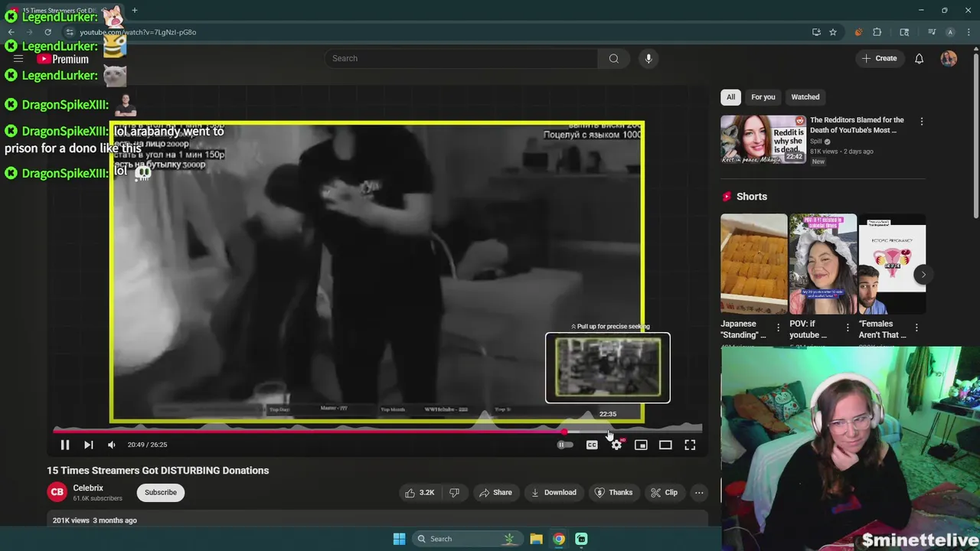
Task: Open Celebrix channel avatar
Action: point(57,492)
